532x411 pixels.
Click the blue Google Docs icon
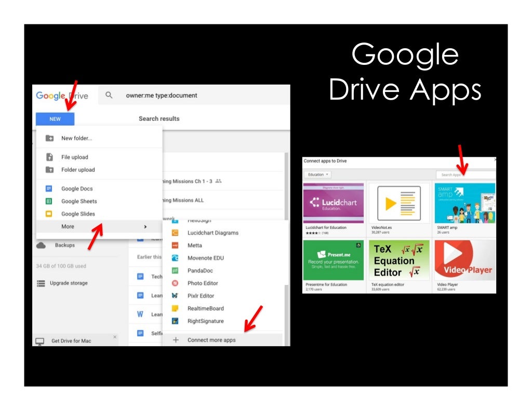coord(49,188)
